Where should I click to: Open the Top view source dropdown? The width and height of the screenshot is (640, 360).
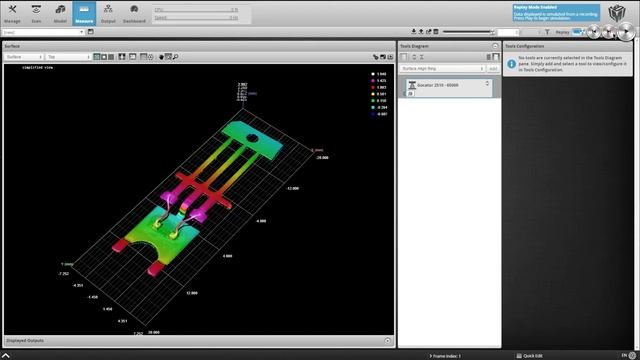click(68, 57)
